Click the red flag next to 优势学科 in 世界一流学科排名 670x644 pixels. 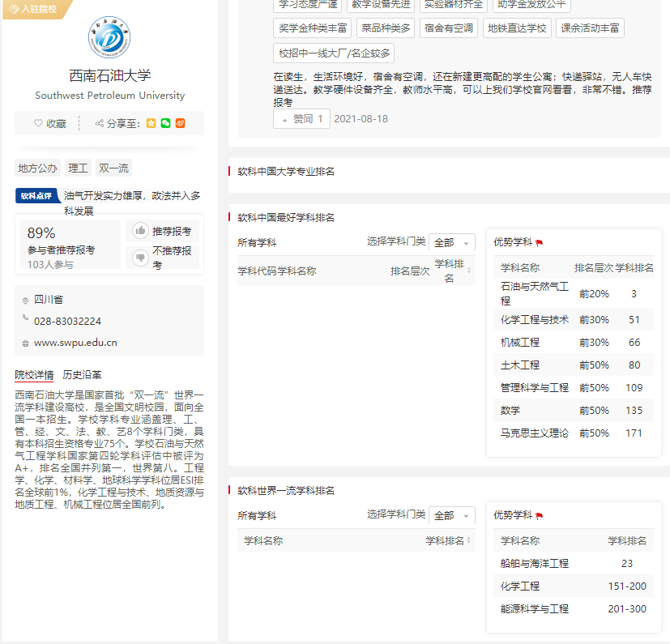click(x=540, y=515)
